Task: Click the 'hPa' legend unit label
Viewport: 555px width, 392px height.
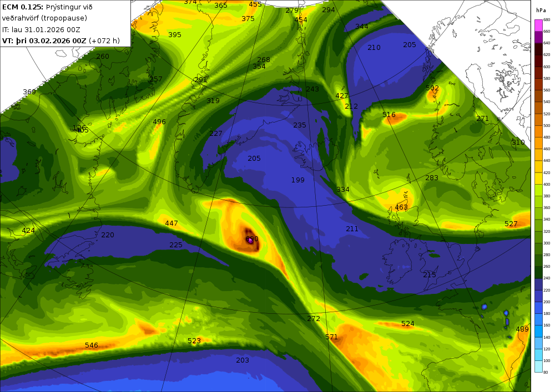Action: 541,11
